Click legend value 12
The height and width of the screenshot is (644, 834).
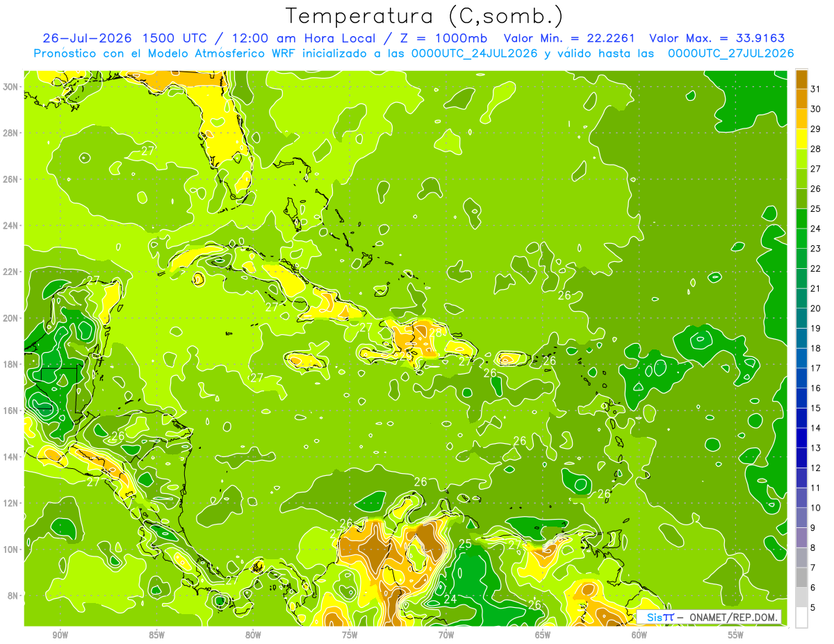pos(816,468)
